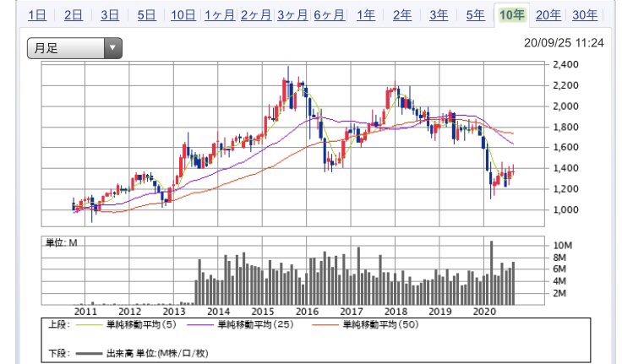This screenshot has height=364, width=622.
Task: Click the 単純移動平均(5) legend entry
Action: tap(141, 325)
